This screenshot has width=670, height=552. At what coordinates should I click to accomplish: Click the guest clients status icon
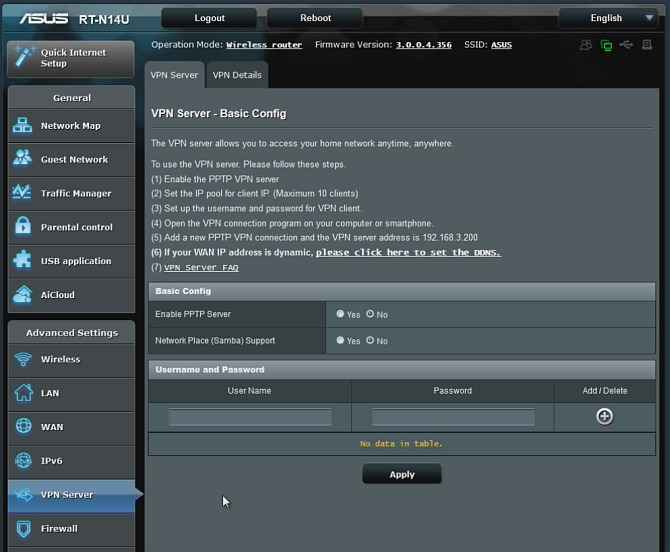click(x=586, y=45)
